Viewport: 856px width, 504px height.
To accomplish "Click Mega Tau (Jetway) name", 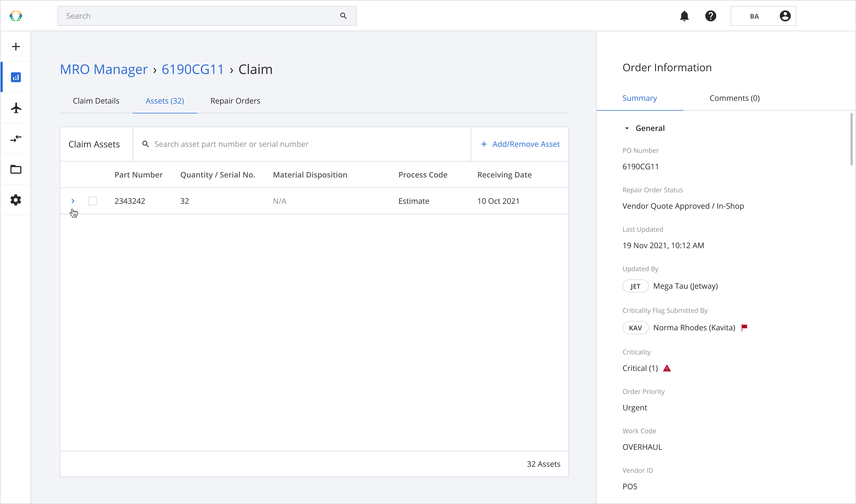I will (x=686, y=286).
